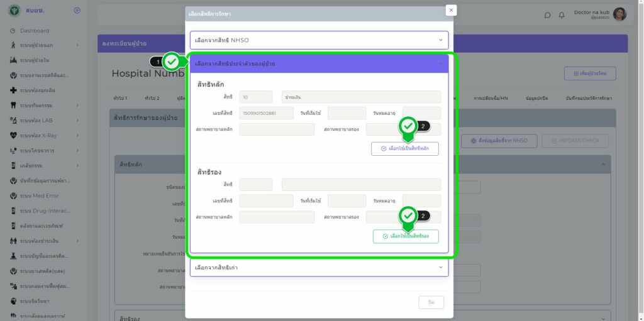Click the chat bubble icon in header

click(547, 15)
